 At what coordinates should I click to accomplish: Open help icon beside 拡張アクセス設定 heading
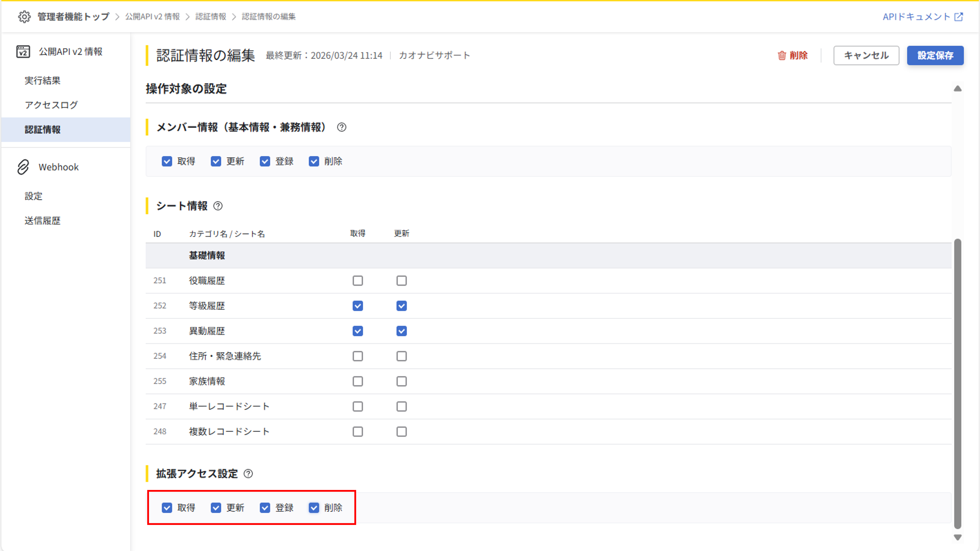248,474
